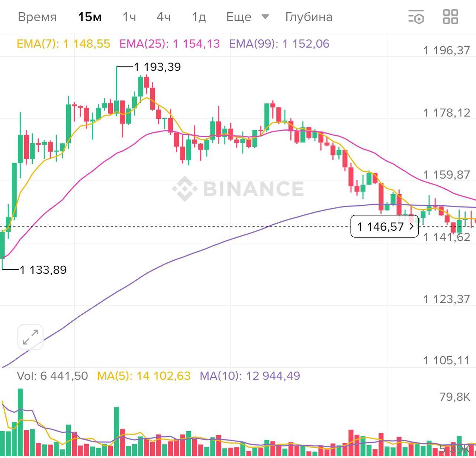
Task: Expand chart to fullscreen with arrows icon
Action: [x=30, y=337]
